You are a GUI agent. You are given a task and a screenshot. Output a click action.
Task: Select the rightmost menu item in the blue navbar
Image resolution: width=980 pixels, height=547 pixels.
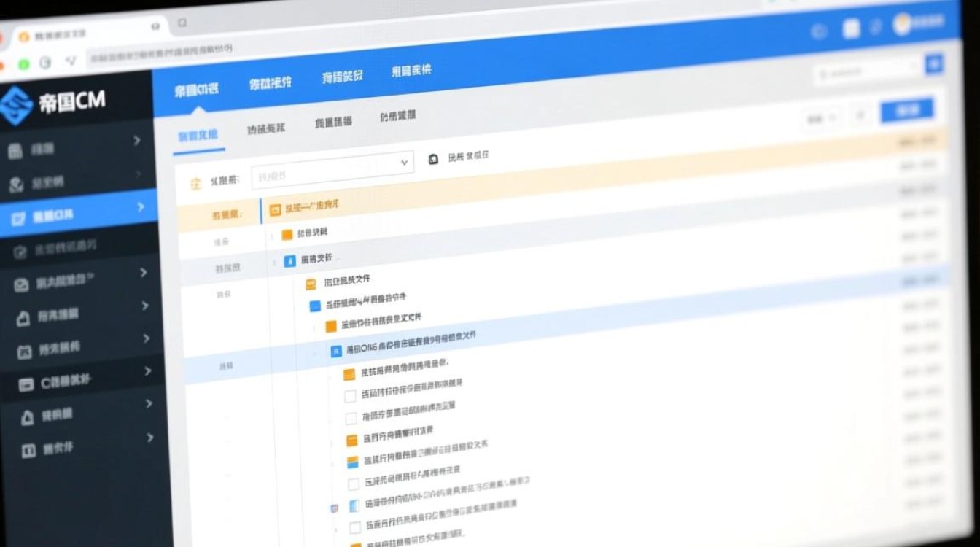click(x=412, y=69)
